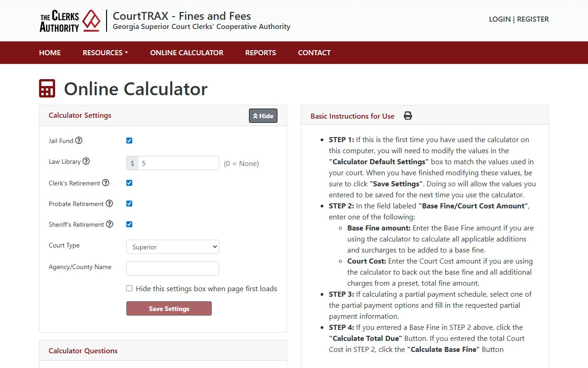Open the Contact nav item
The height and width of the screenshot is (368, 588).
(x=314, y=52)
